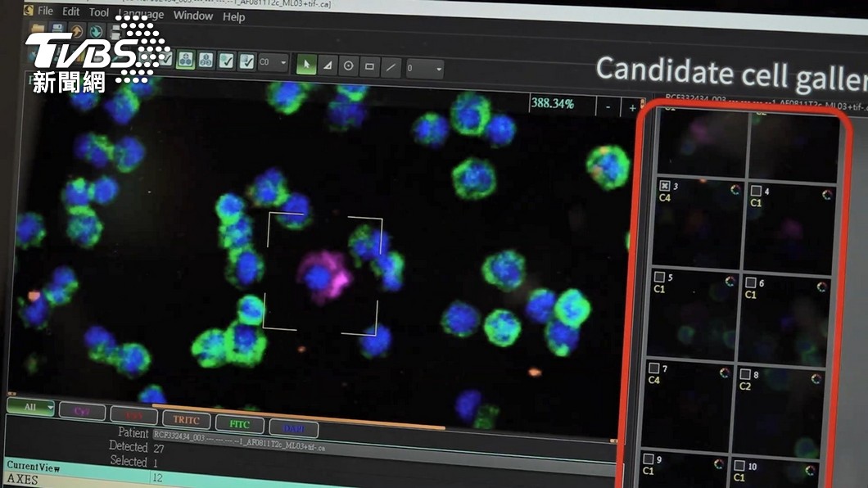Image resolution: width=868 pixels, height=488 pixels.
Task: Open the All channel dropdown
Action: (31, 407)
